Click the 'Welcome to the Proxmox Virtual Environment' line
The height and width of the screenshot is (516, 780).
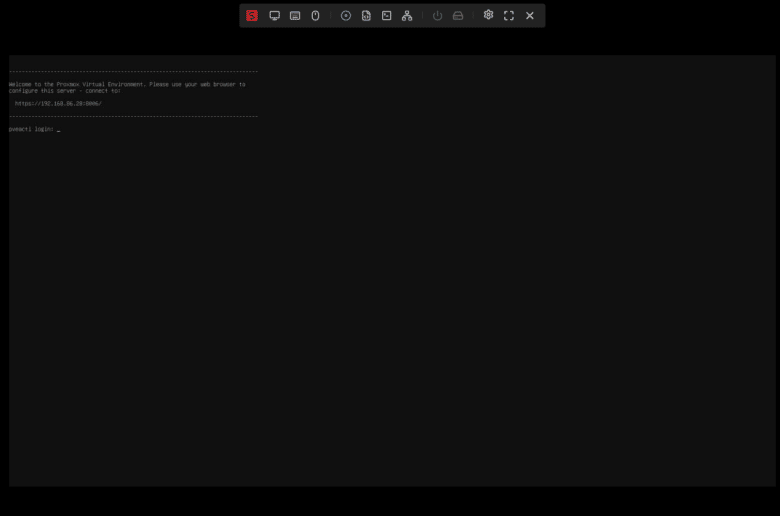127,84
